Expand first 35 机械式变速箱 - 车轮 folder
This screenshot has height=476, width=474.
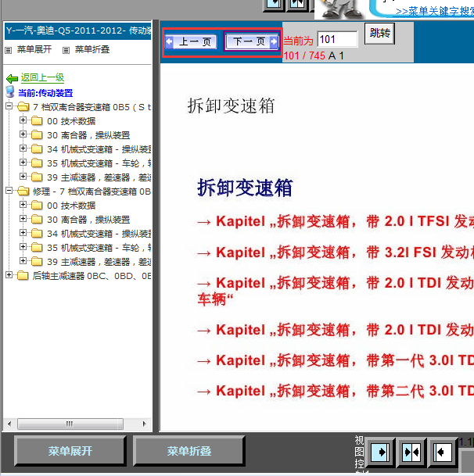coord(23,163)
